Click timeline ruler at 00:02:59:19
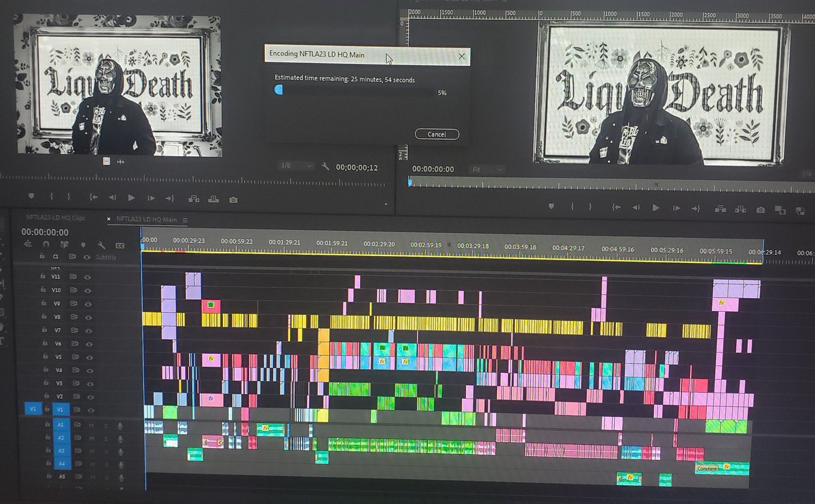The image size is (815, 504). (426, 245)
